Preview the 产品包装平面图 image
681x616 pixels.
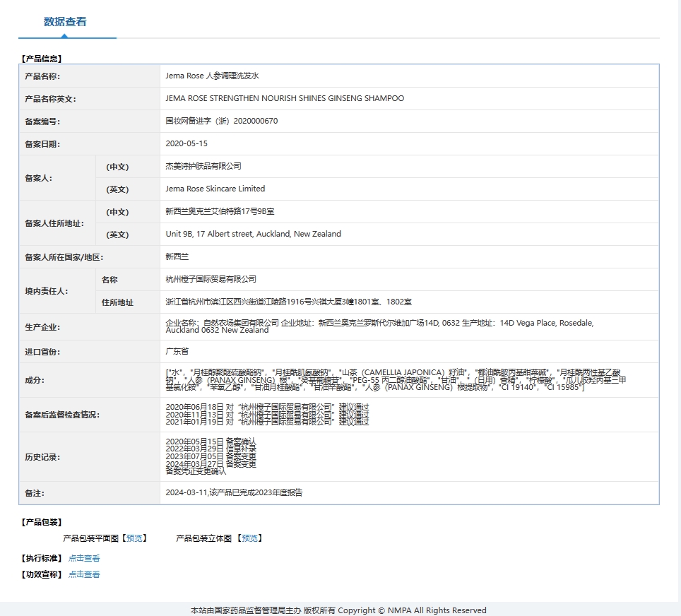coord(134,538)
